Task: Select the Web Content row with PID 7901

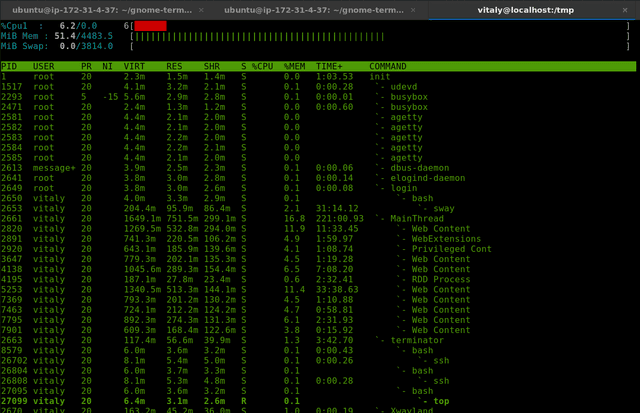Action: (318, 330)
